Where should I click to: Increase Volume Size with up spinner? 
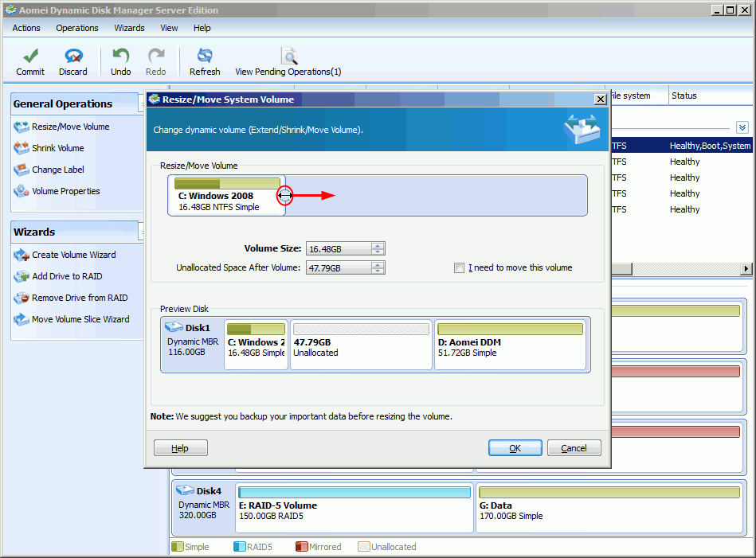378,246
